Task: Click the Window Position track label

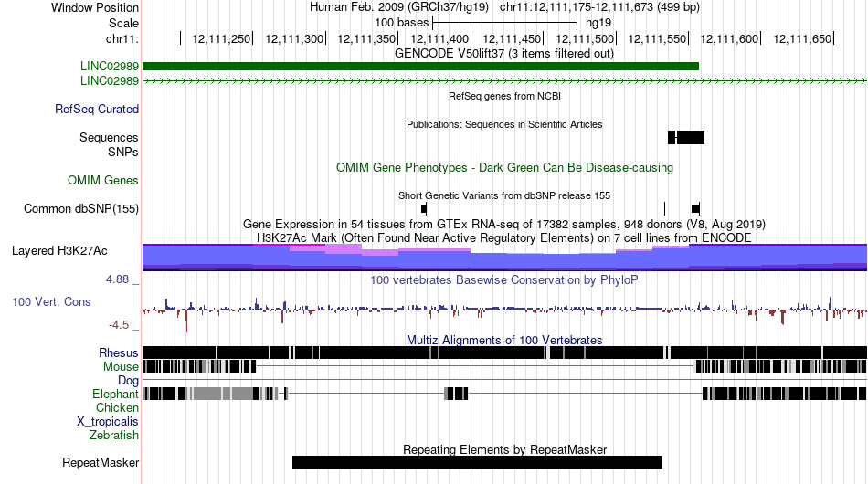Action: coord(95,7)
